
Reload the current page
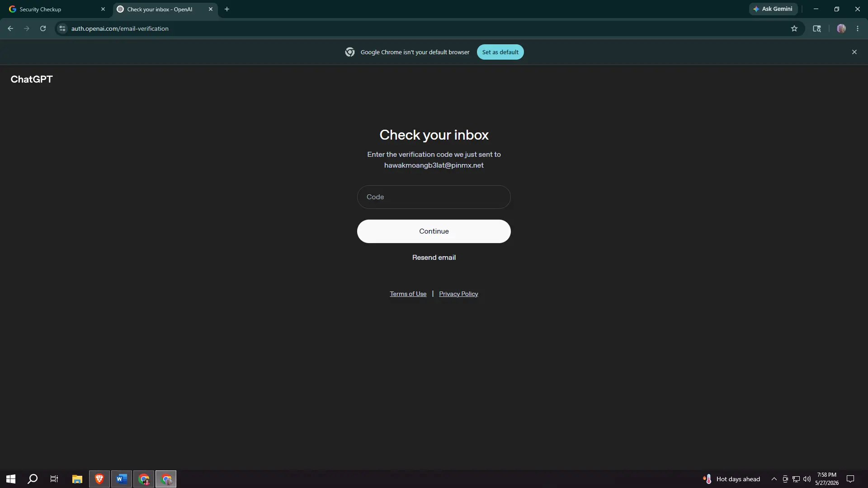[x=43, y=28]
